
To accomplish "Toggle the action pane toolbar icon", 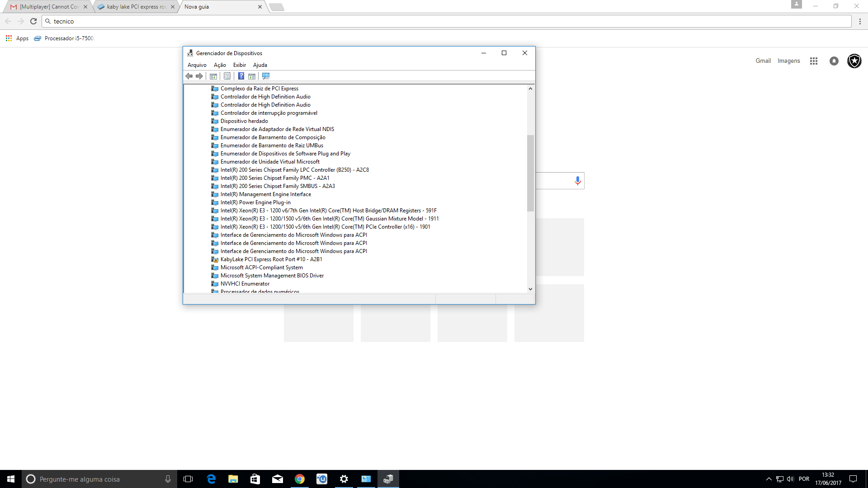I will (252, 76).
